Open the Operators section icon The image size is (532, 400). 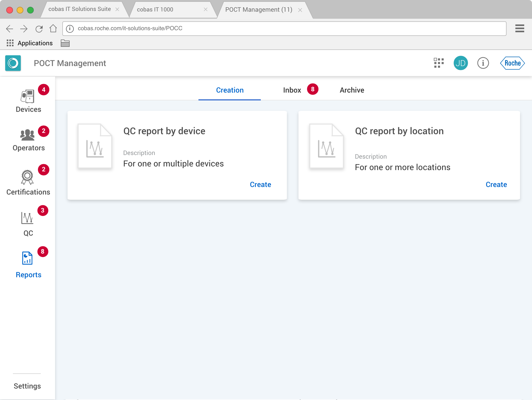tap(27, 135)
